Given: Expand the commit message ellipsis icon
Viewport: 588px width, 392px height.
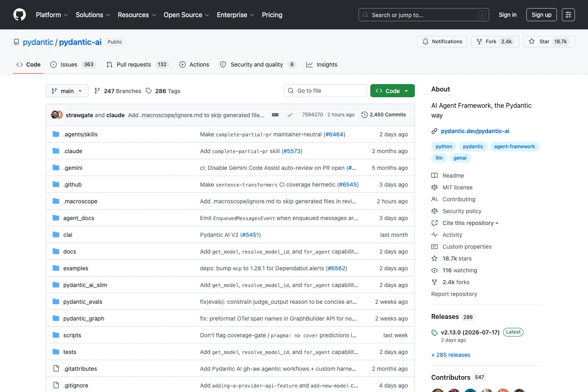Looking at the screenshot, I should pos(275,115).
